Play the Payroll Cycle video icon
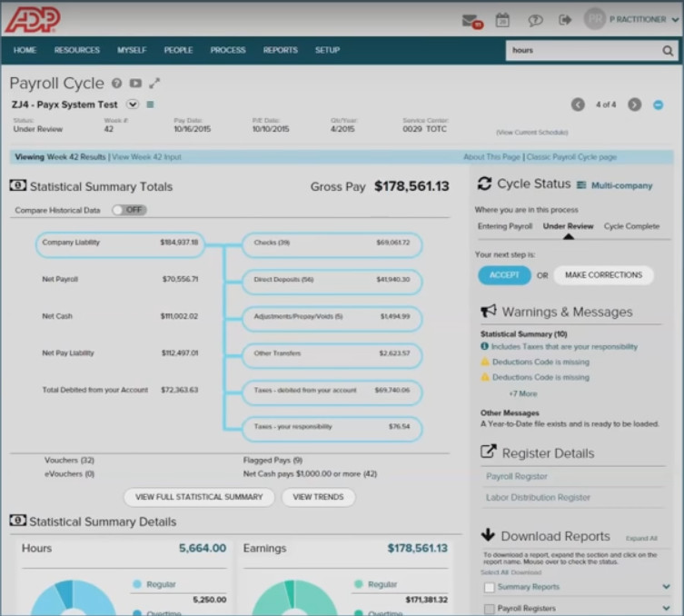This screenshot has height=616, width=684. [x=135, y=83]
